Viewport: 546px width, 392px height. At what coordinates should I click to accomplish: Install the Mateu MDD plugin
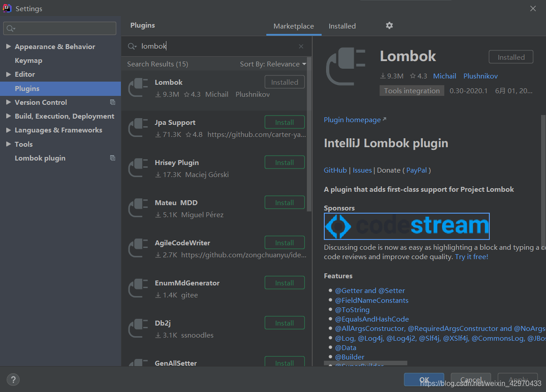pyautogui.click(x=285, y=203)
